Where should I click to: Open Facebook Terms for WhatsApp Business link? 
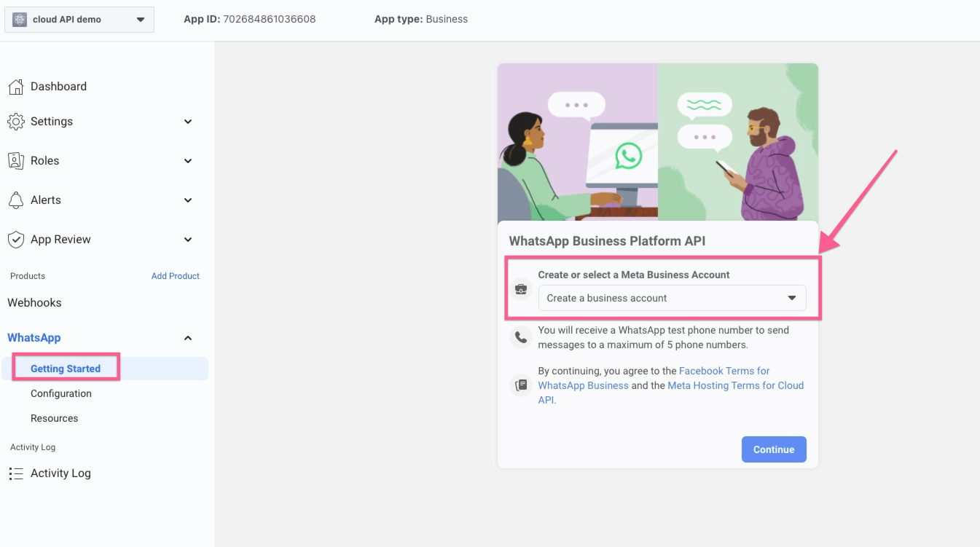(x=654, y=378)
